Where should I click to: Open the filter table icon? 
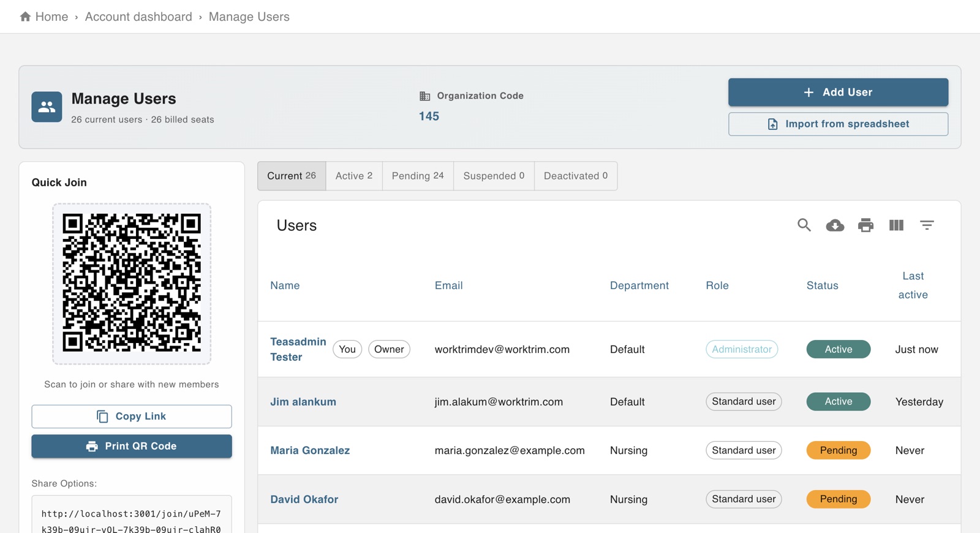click(x=927, y=225)
